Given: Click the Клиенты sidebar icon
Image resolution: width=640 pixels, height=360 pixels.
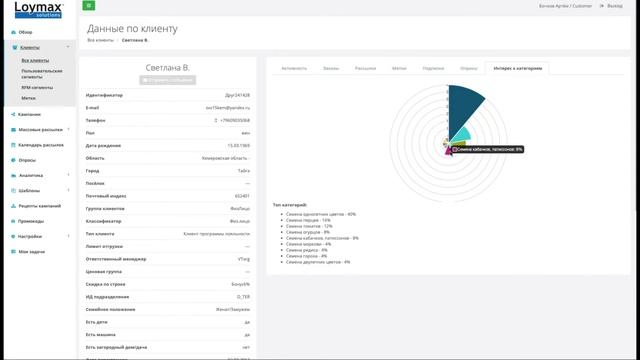Looking at the screenshot, I should pyautogui.click(x=15, y=48).
